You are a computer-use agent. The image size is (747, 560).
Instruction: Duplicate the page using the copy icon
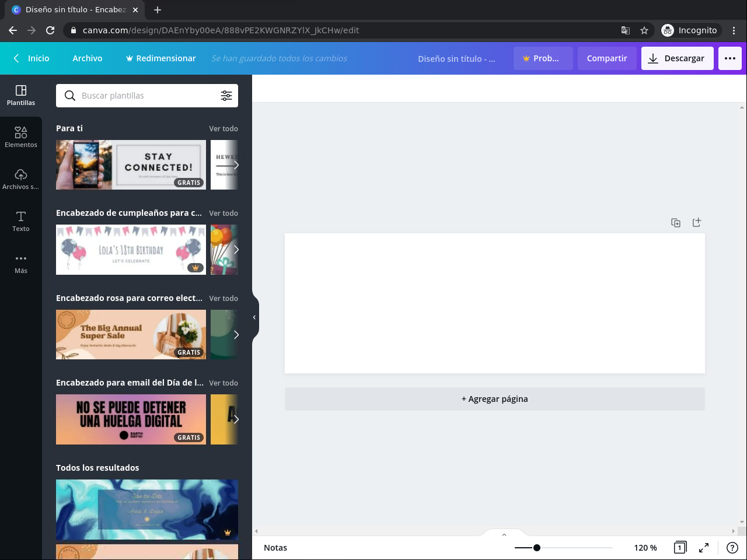tap(676, 222)
